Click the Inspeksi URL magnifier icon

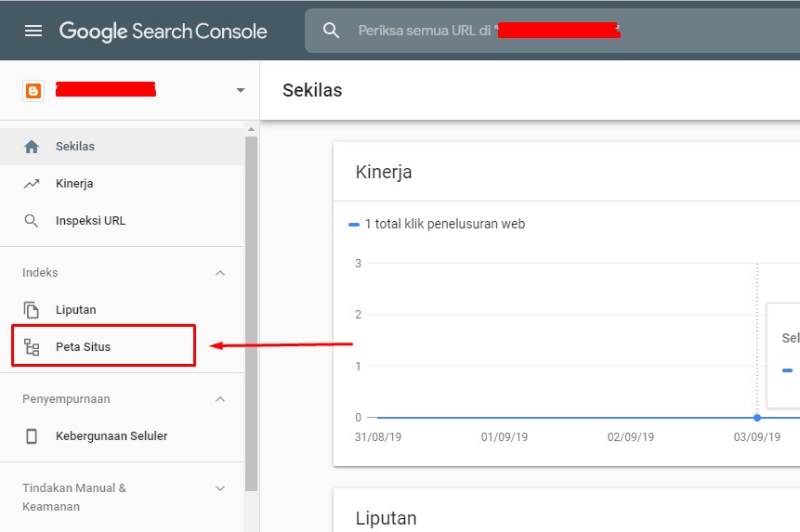point(32,221)
